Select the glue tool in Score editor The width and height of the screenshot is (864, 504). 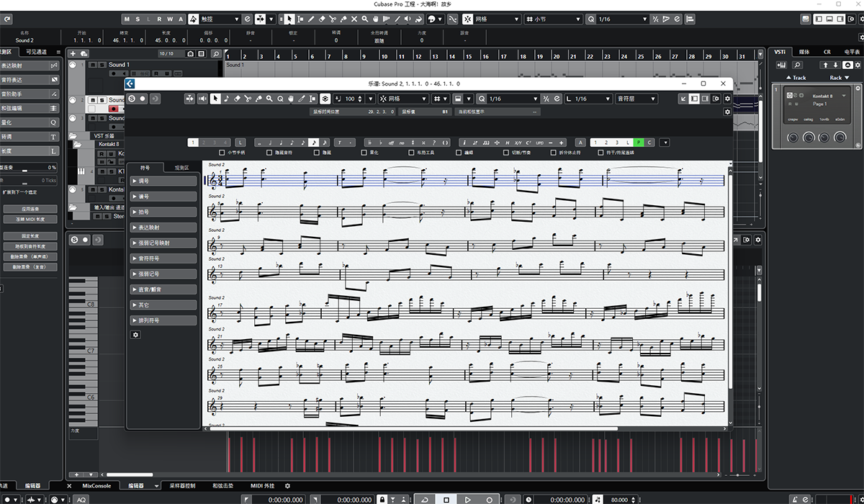point(258,99)
